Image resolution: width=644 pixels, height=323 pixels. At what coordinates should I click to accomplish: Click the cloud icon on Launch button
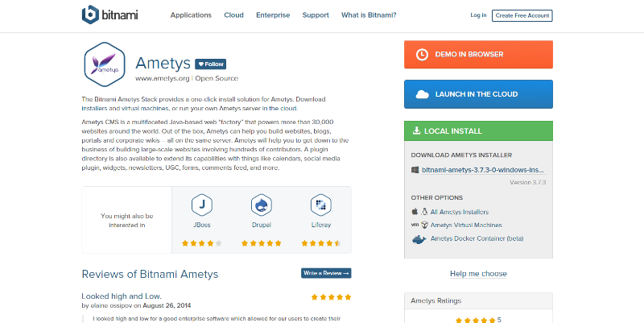(x=422, y=94)
